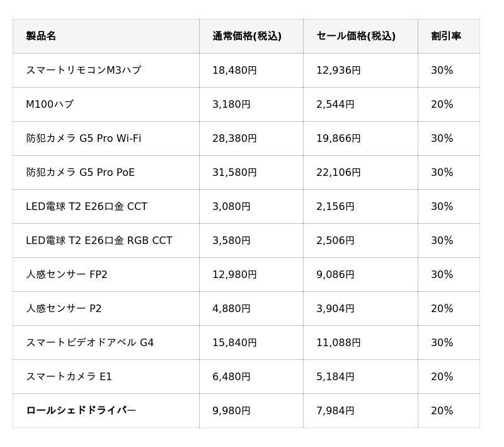The width and height of the screenshot is (504, 447).
Task: Click the 通常価格(税込) column header
Action: (247, 36)
